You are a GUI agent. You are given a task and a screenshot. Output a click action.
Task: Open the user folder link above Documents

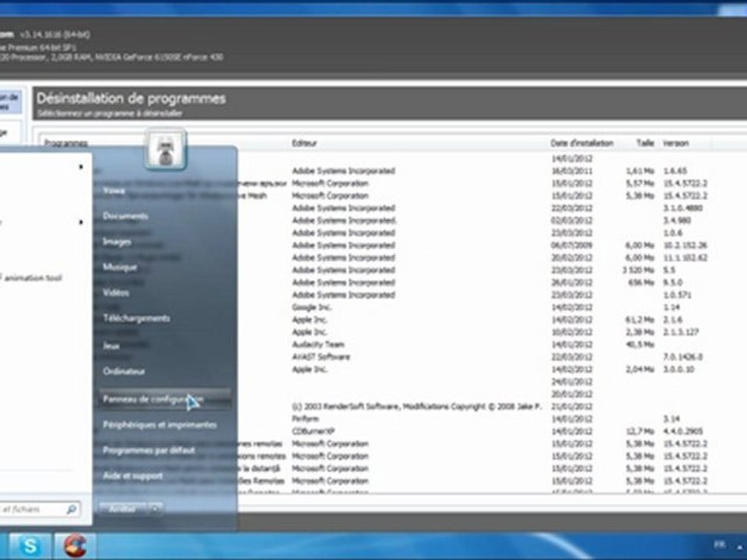pyautogui.click(x=114, y=191)
